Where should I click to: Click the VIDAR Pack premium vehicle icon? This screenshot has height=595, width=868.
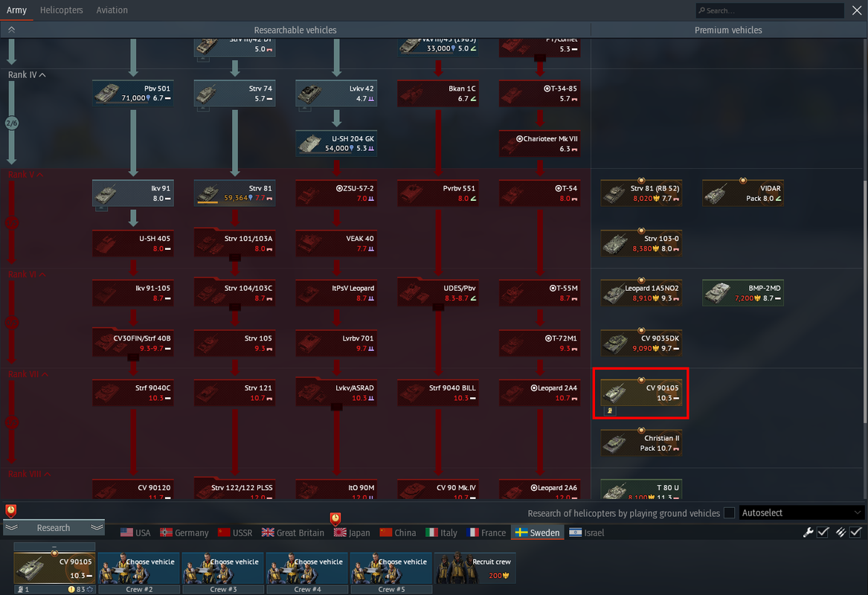[x=716, y=193]
